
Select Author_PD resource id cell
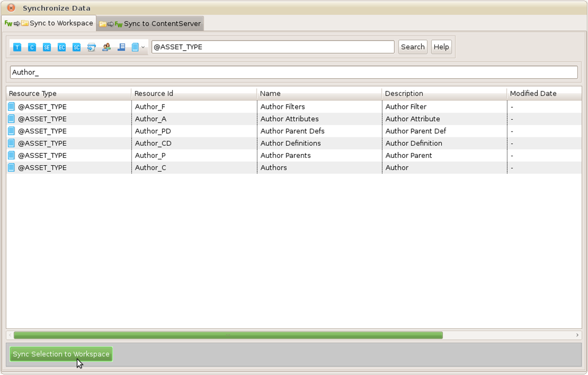coord(194,131)
